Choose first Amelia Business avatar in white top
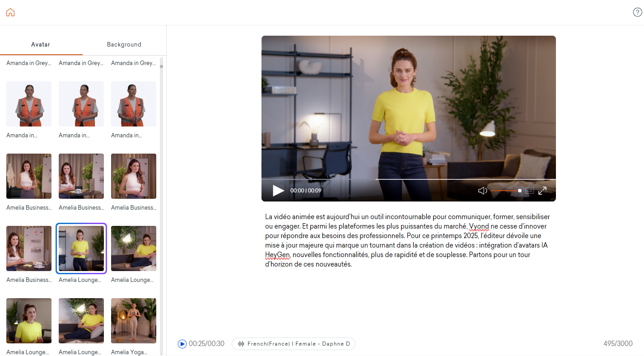 [29, 176]
